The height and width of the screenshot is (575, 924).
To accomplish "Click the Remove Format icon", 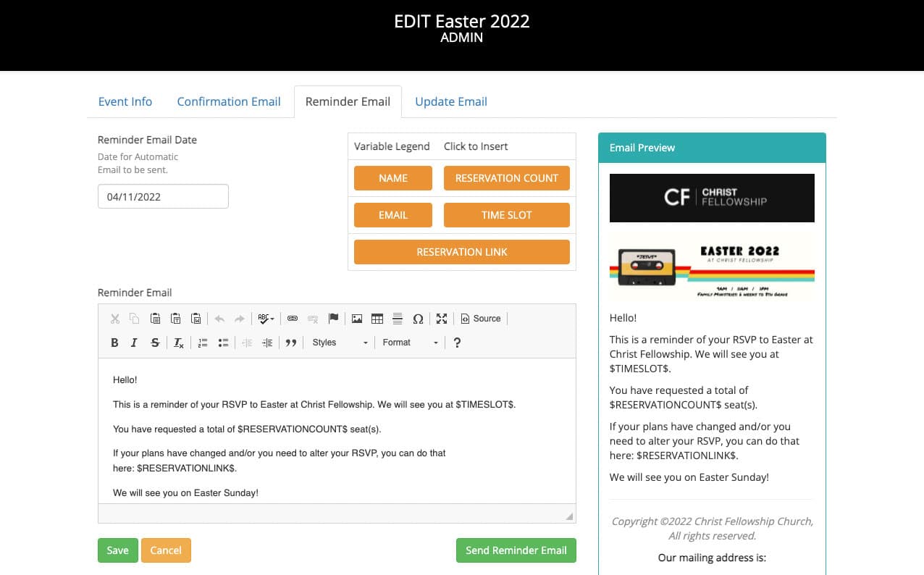I will coord(179,343).
